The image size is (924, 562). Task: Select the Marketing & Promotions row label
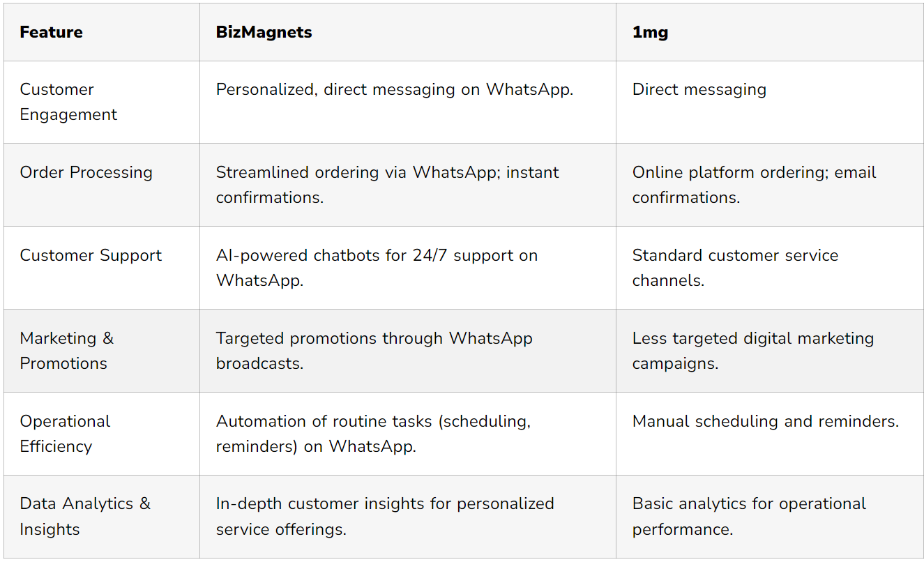[66, 351]
